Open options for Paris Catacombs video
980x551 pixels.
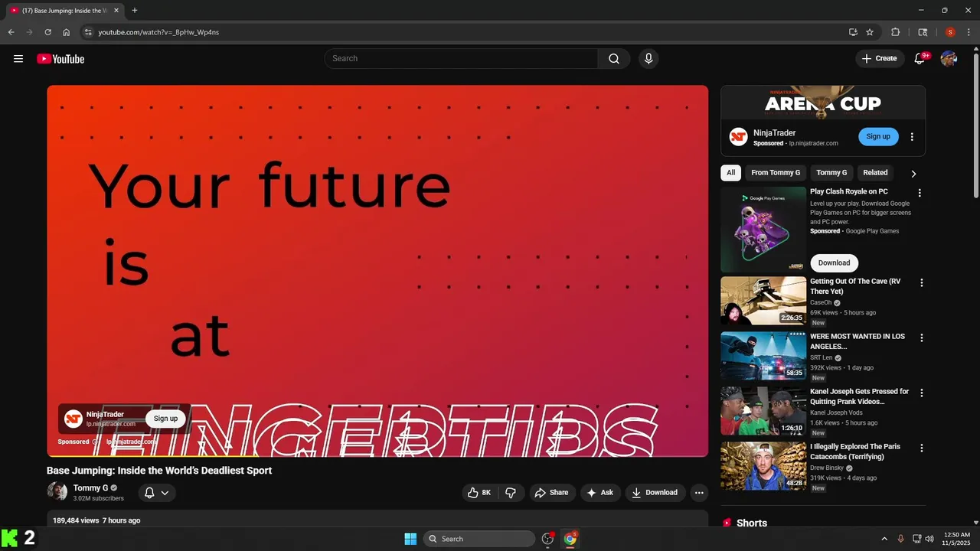pos(922,448)
